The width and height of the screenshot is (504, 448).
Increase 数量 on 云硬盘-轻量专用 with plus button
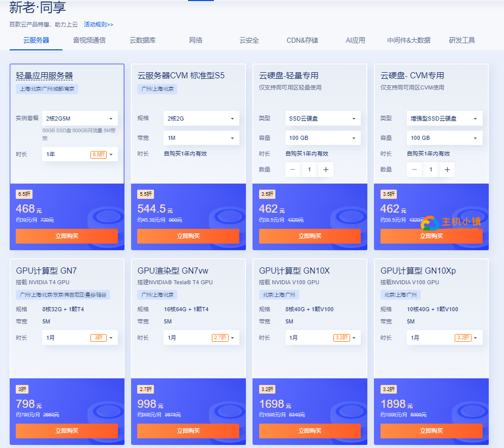coord(326,169)
